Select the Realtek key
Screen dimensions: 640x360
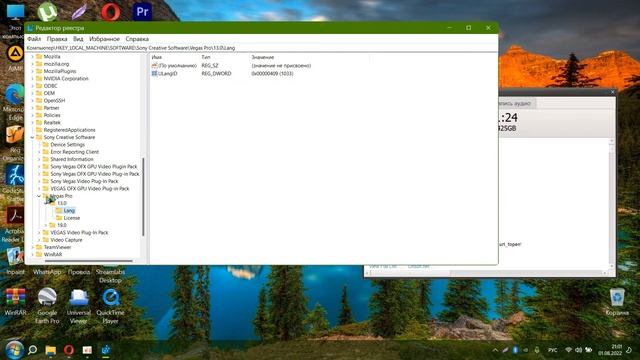click(52, 123)
